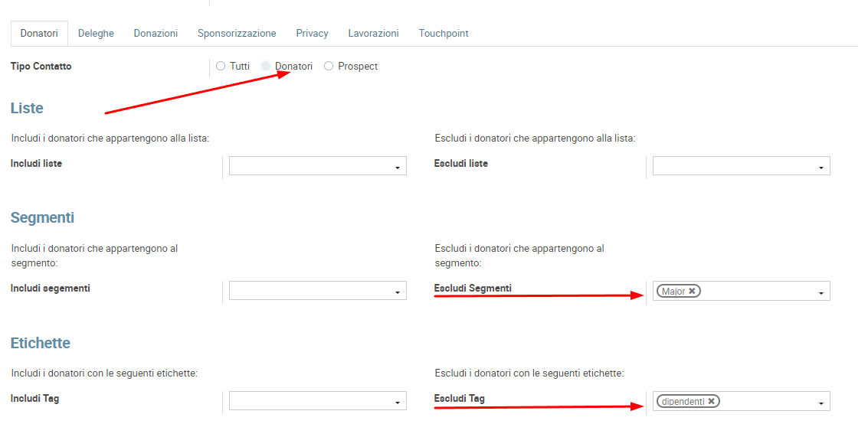Select the Prospect radio button

coord(329,67)
